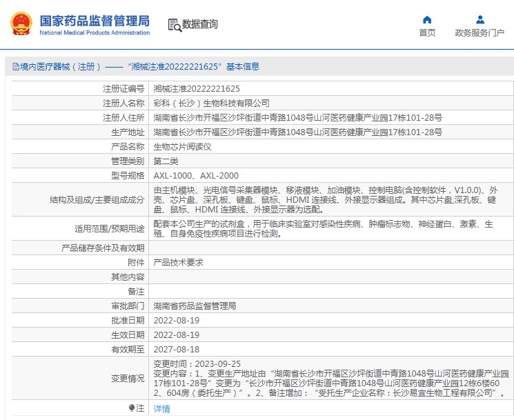Click the 备注 row label

click(x=136, y=292)
